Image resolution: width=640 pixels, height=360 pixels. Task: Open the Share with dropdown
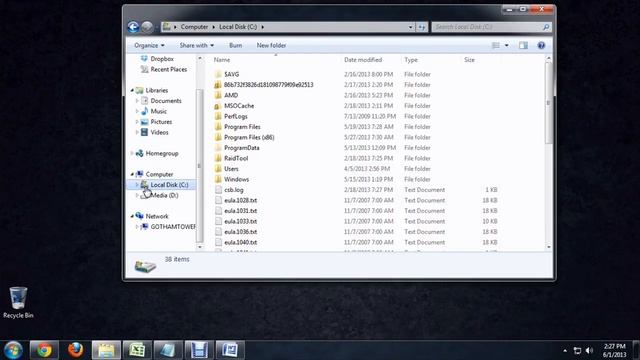click(197, 45)
